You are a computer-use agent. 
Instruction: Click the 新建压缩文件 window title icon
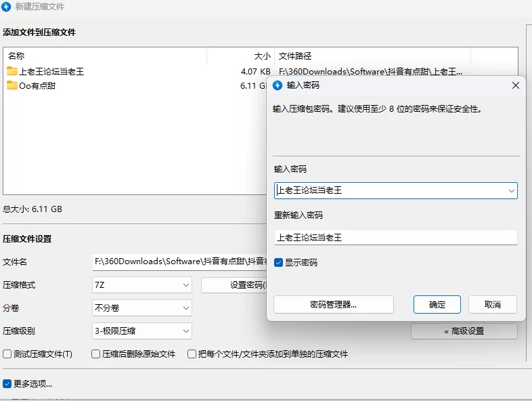coord(6,7)
